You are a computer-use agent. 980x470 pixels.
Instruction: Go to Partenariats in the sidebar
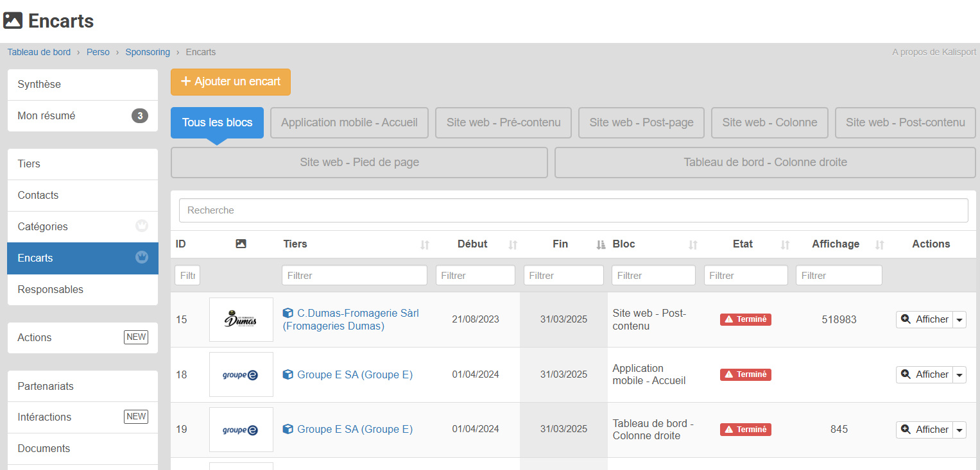coord(46,386)
